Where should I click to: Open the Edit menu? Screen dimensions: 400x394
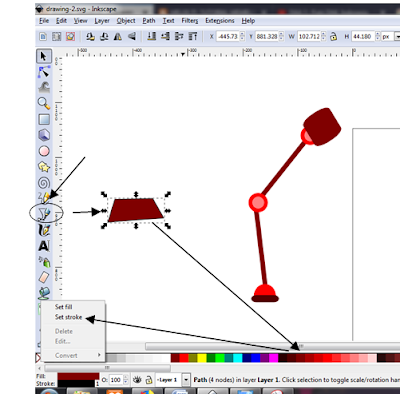pyautogui.click(x=61, y=21)
